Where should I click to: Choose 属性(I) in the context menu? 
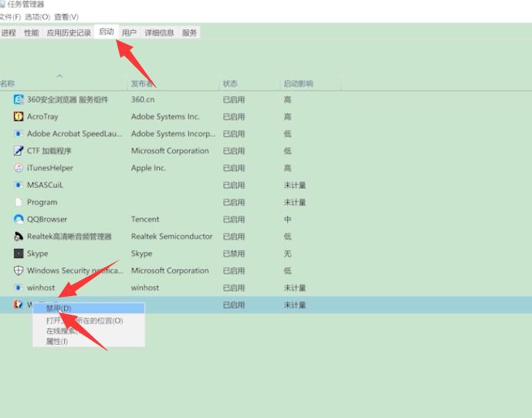(x=89, y=342)
